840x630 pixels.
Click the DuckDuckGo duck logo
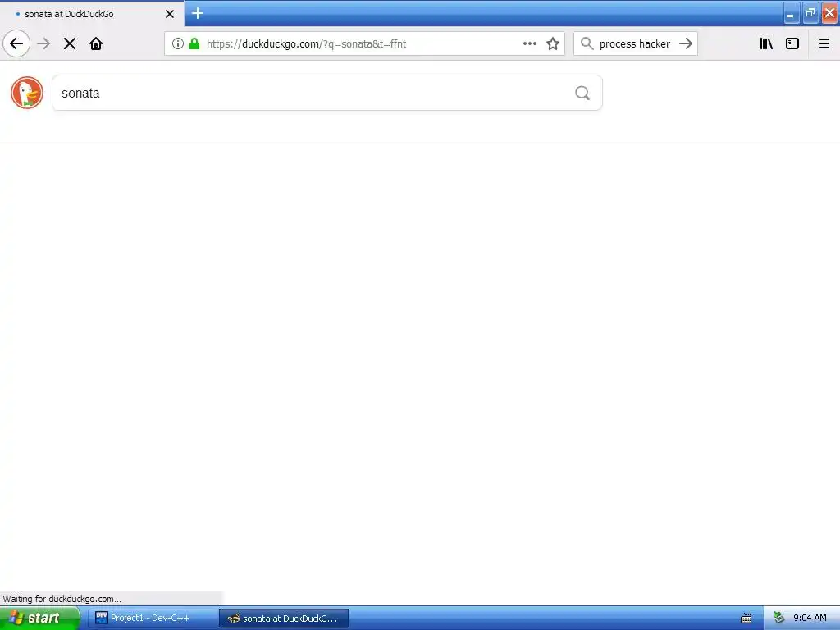coord(27,93)
